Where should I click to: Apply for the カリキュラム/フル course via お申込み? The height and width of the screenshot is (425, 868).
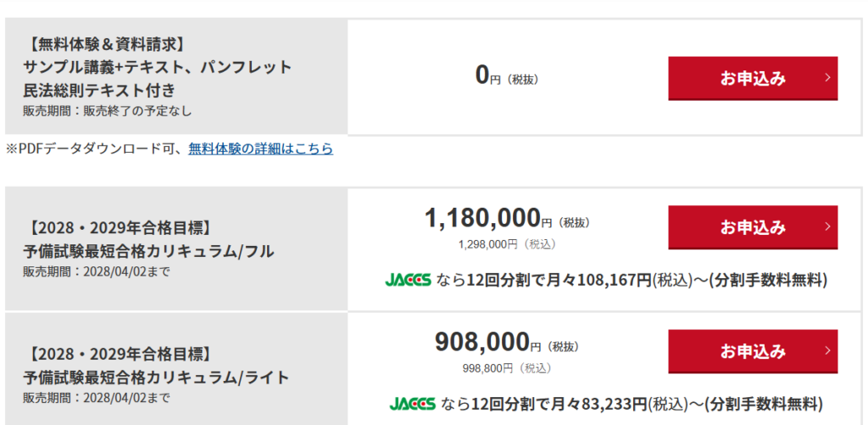(753, 226)
